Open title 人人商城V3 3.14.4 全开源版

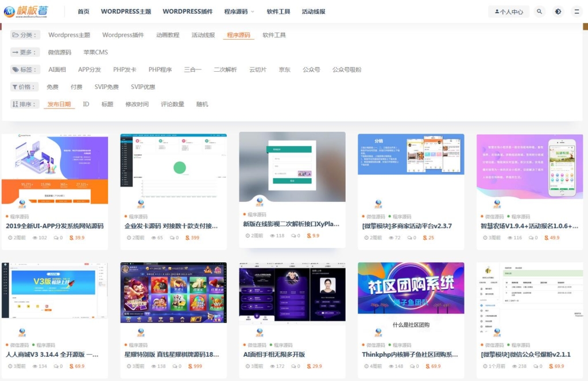point(52,355)
